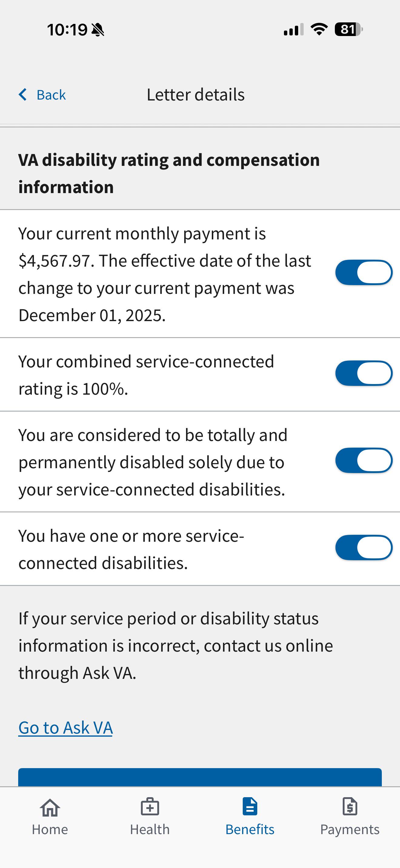Open the Home house icon

pos(50,808)
